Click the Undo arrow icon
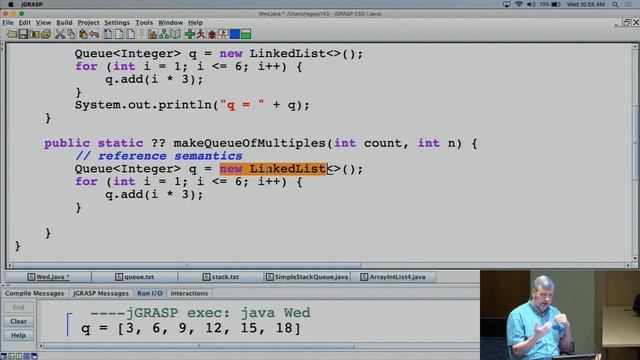Screen dimensions: 640x360 94,34
